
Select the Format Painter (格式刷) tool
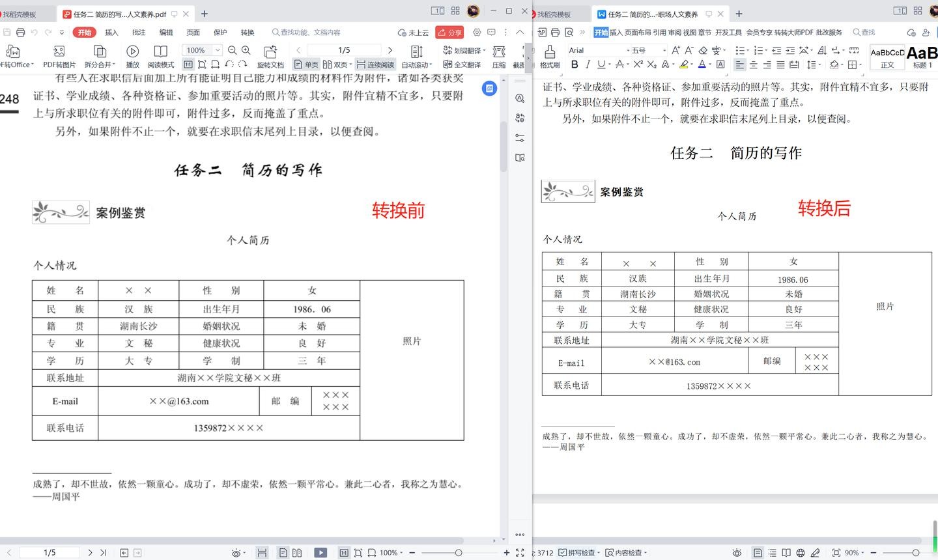[550, 56]
